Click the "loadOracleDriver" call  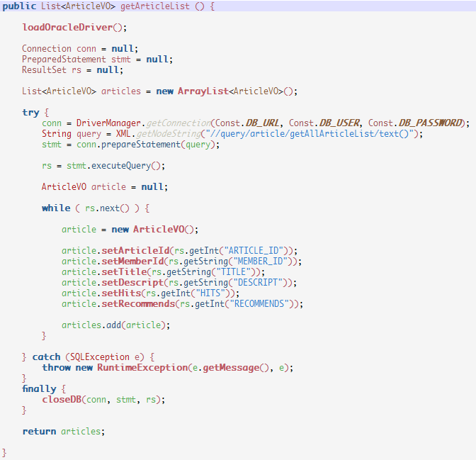pos(67,28)
